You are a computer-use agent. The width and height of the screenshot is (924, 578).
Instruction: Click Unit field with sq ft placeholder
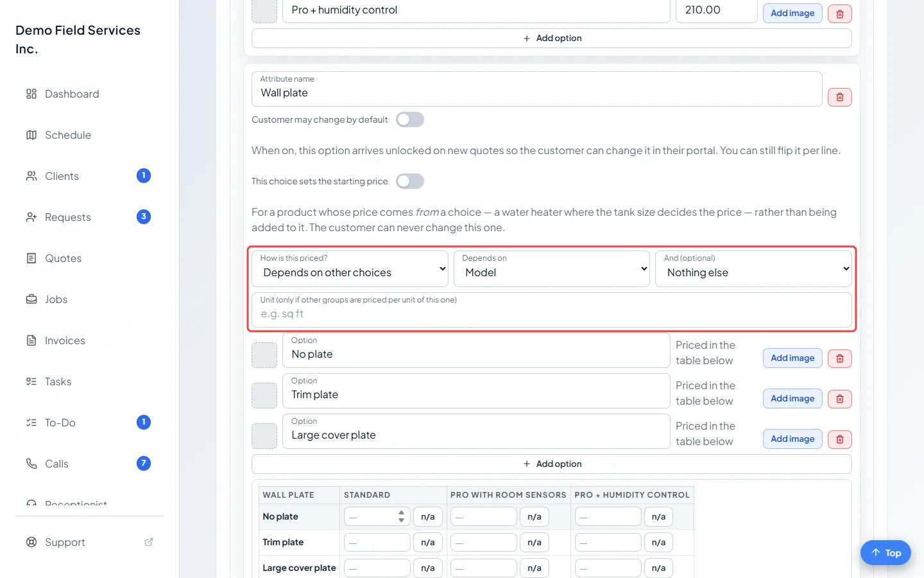(x=552, y=310)
